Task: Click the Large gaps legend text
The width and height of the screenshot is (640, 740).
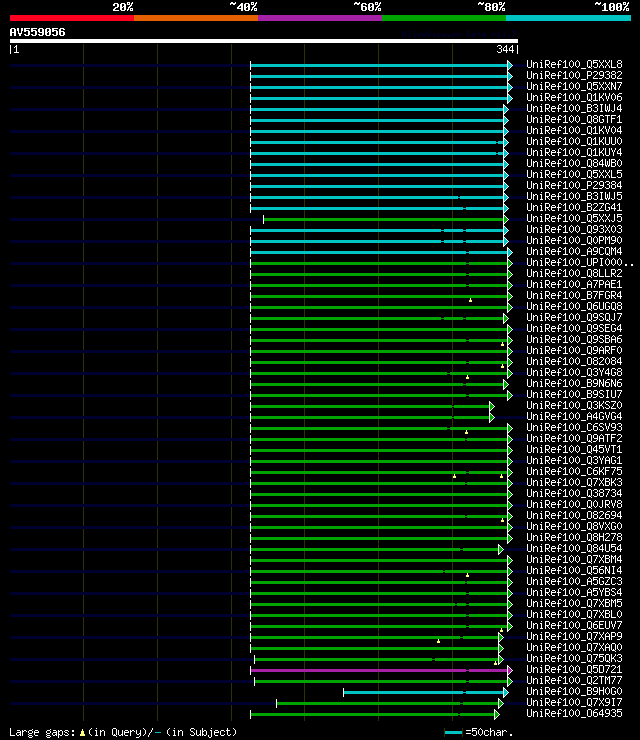Action: point(123,732)
